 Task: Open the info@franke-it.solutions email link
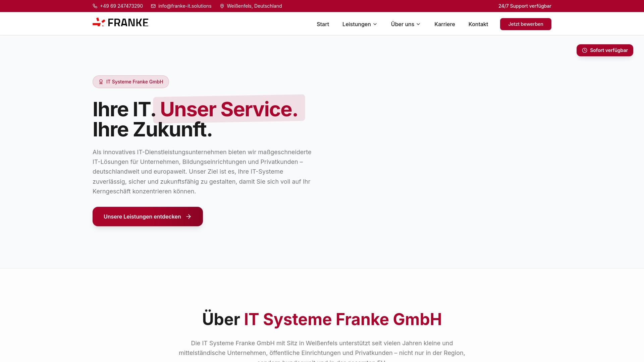pos(185,6)
